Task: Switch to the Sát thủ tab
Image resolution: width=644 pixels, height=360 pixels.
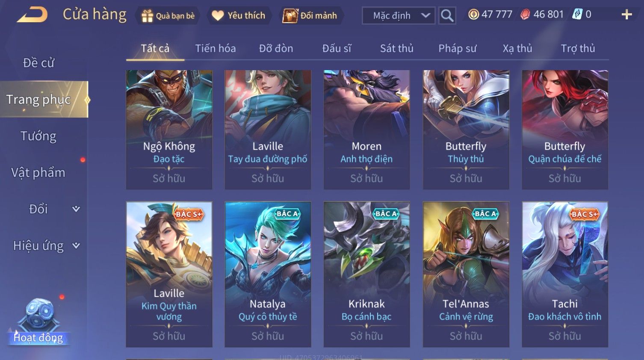Action: click(397, 48)
